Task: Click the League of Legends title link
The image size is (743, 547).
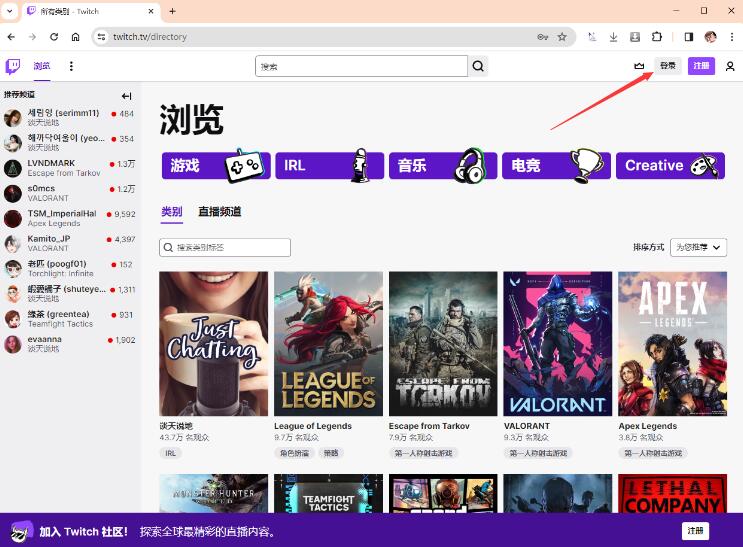Action: coord(313,426)
